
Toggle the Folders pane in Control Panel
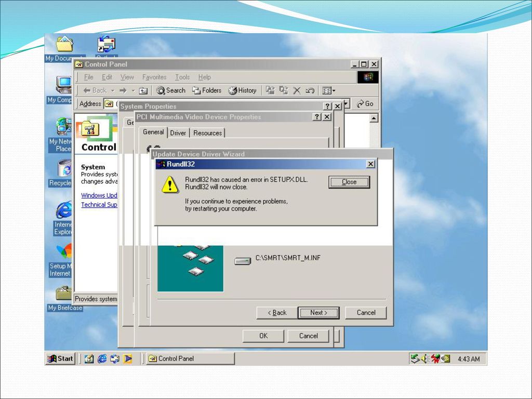coord(207,90)
